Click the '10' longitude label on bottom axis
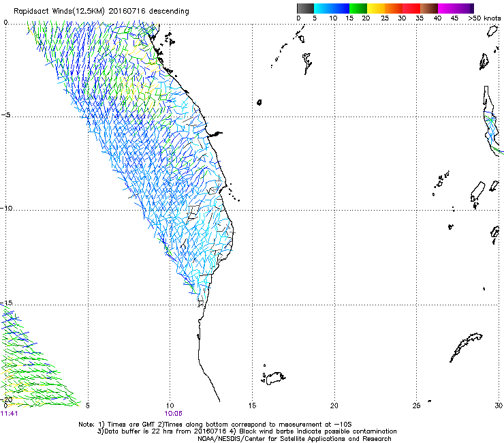This screenshot has height=443, width=504. pyautogui.click(x=170, y=406)
